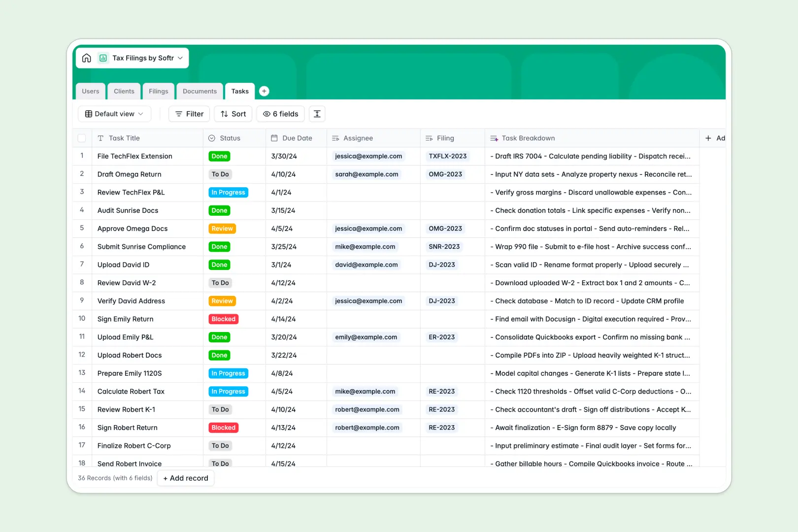Click the AI text icon in Task Breakdown header
This screenshot has width=798, height=532.
click(494, 138)
